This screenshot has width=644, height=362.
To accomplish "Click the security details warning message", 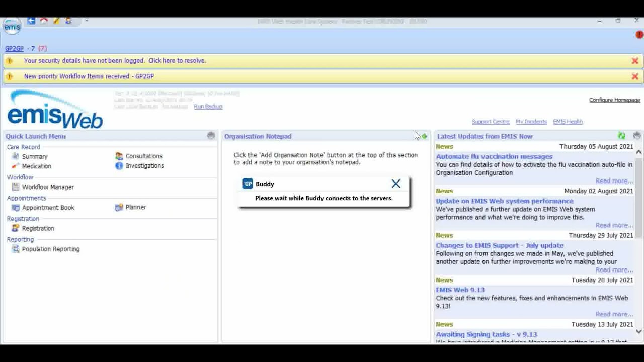I will [x=115, y=61].
